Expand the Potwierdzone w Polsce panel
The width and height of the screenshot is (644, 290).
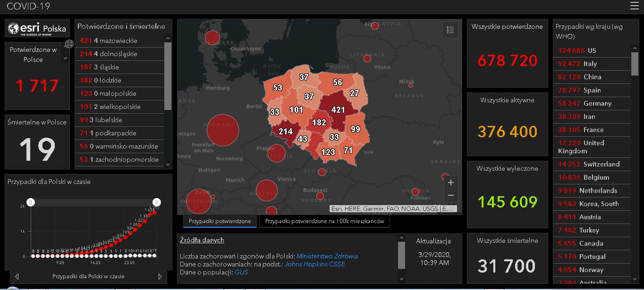tap(69, 44)
